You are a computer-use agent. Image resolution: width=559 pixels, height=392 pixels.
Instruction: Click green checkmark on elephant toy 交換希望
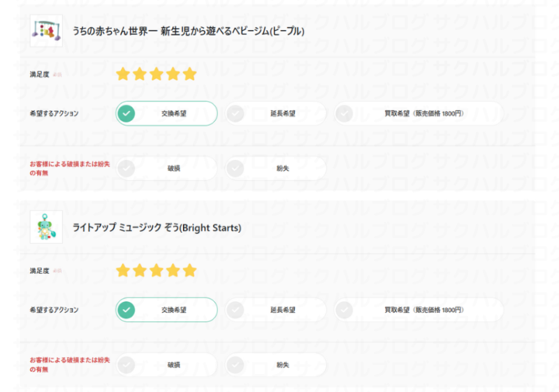coord(126,310)
